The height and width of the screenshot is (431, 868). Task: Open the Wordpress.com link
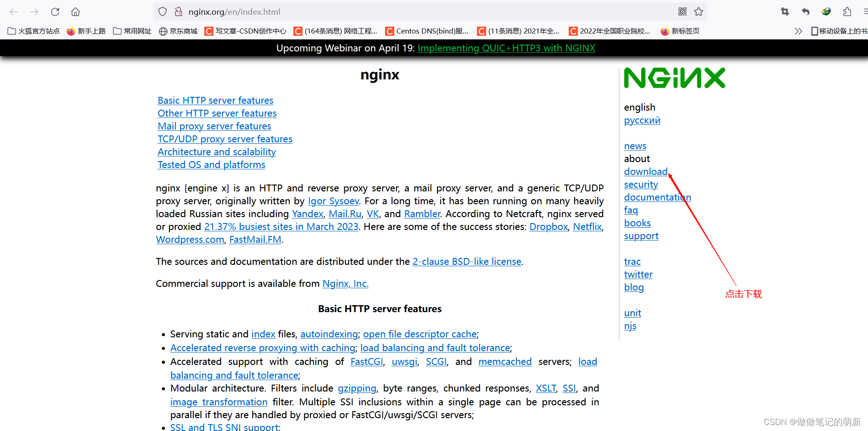point(190,240)
